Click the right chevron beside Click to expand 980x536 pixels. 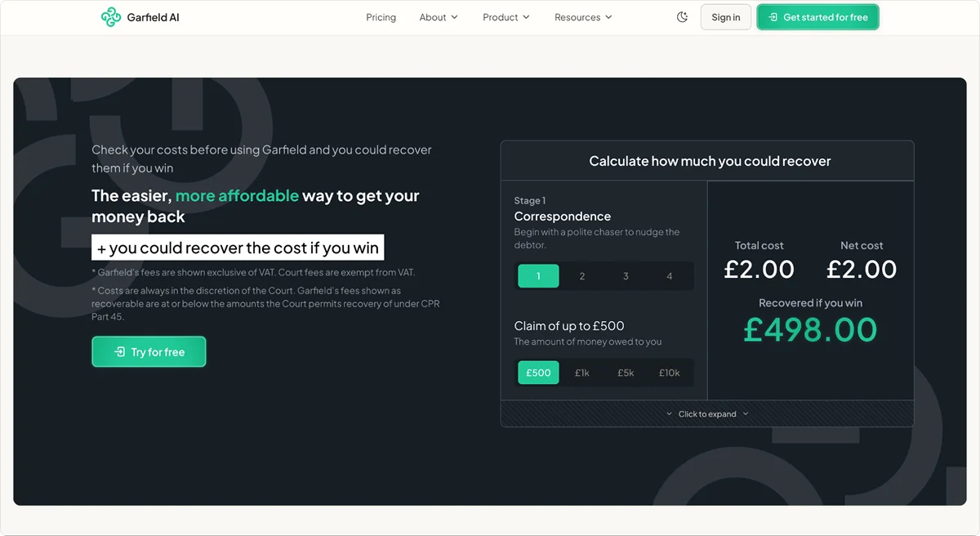746,414
